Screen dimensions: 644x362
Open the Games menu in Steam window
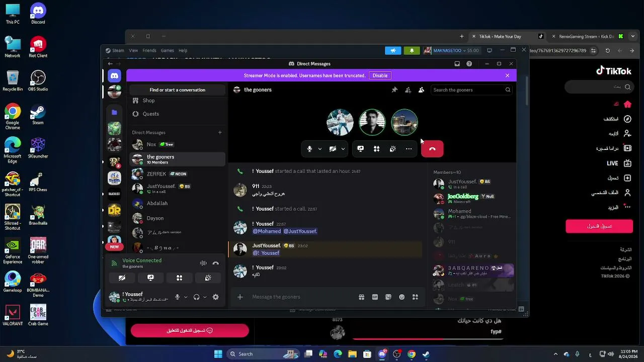(168, 50)
